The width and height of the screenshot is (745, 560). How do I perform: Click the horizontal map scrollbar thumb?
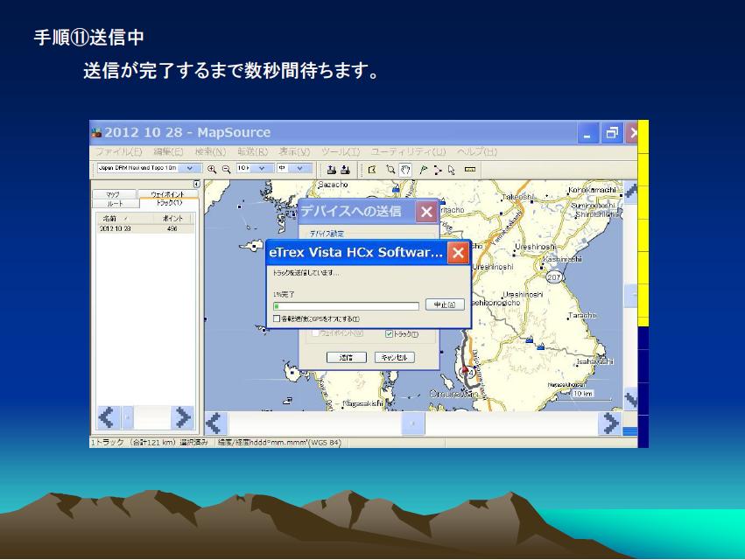pos(413,423)
